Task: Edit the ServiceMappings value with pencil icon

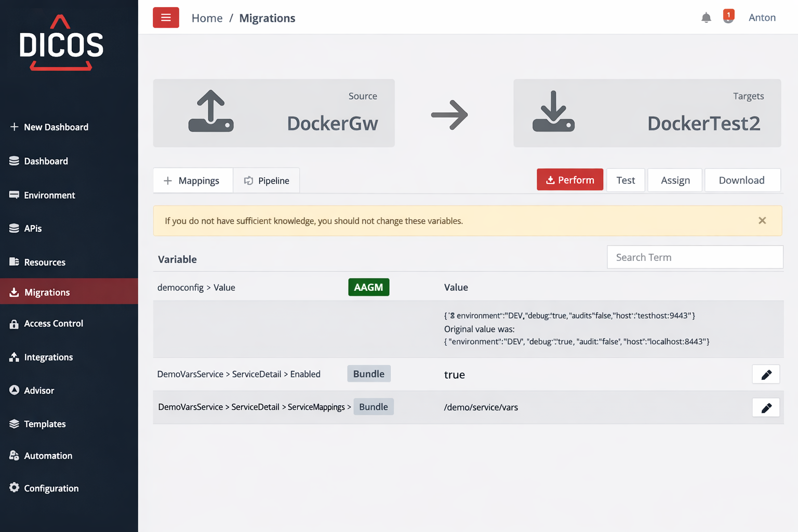Action: [x=766, y=408]
